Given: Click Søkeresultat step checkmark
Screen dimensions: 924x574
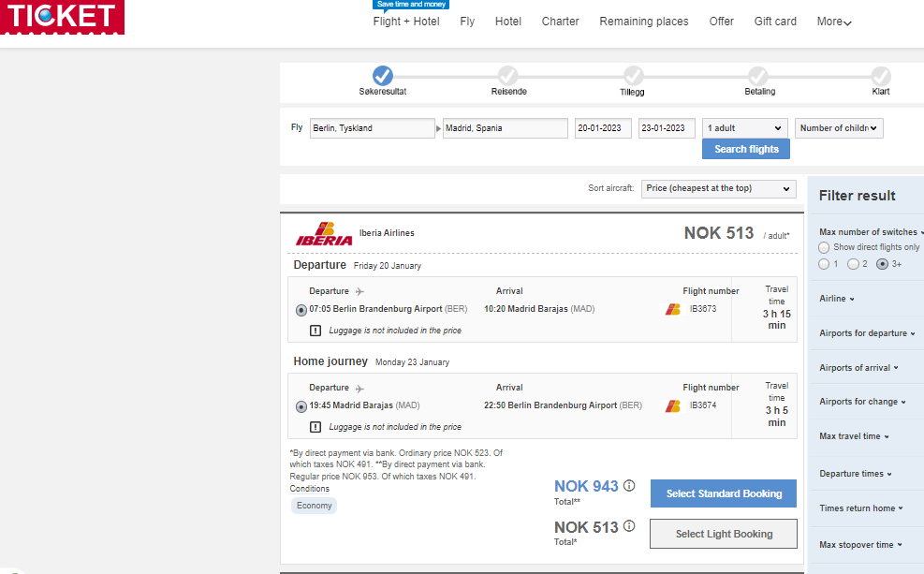Looking at the screenshot, I should (383, 76).
